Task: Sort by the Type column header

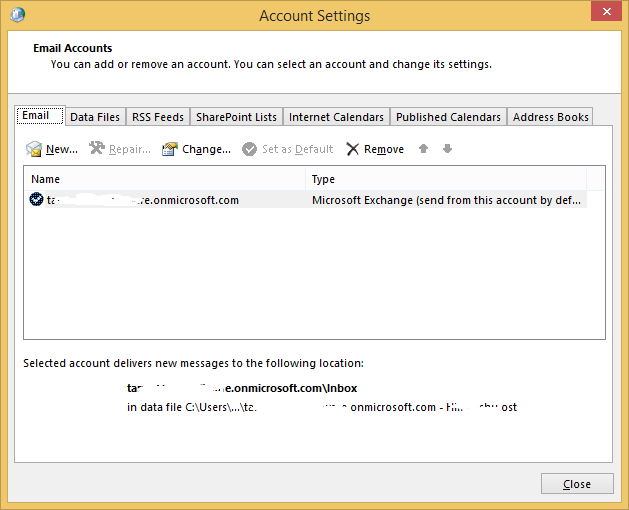Action: 446,179
